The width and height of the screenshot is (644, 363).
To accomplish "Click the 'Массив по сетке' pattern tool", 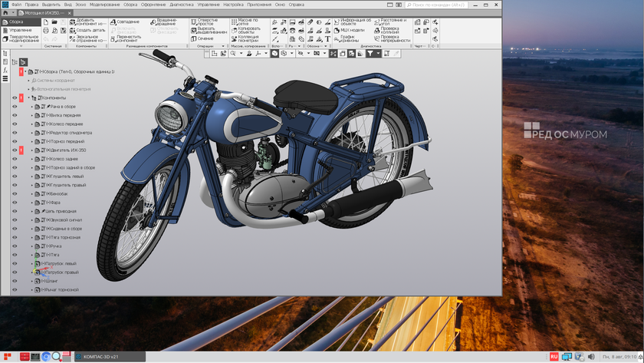I will (232, 22).
